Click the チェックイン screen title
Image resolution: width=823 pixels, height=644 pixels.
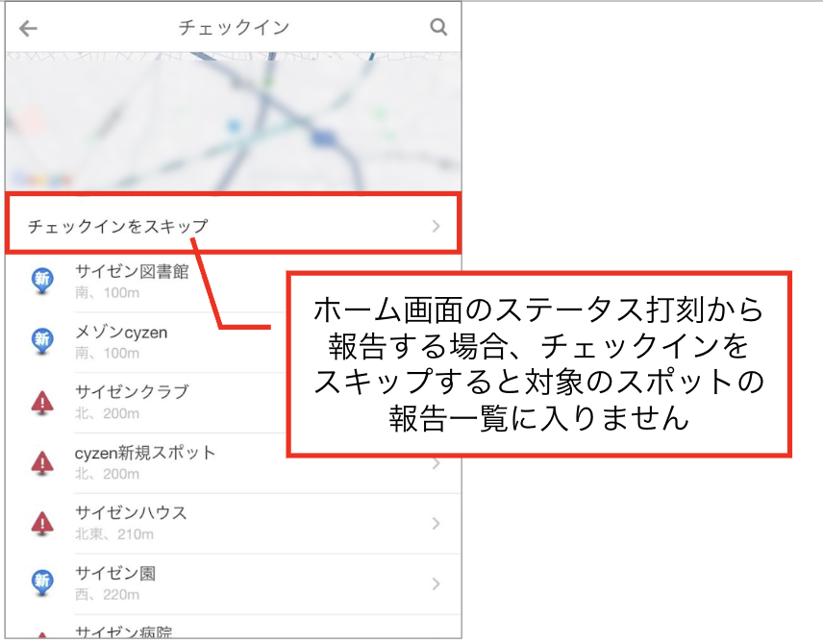234,27
